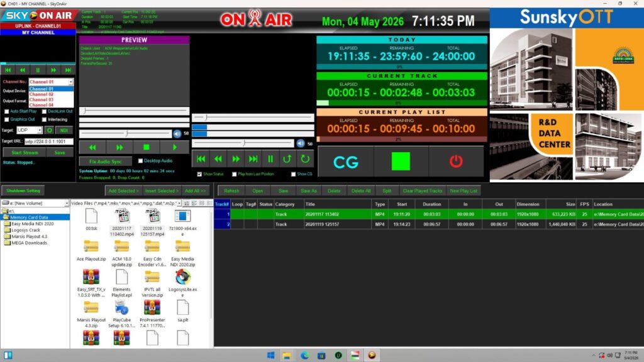Click the green circle button beside Target

point(49,130)
